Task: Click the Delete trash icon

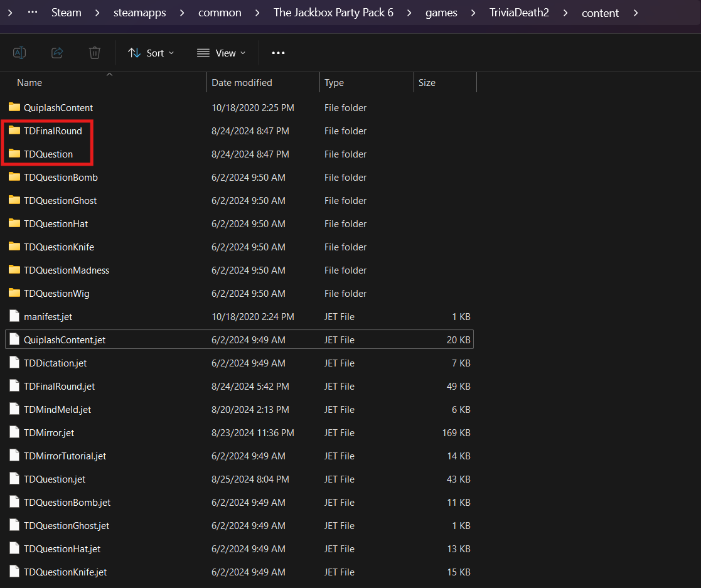Action: tap(95, 53)
